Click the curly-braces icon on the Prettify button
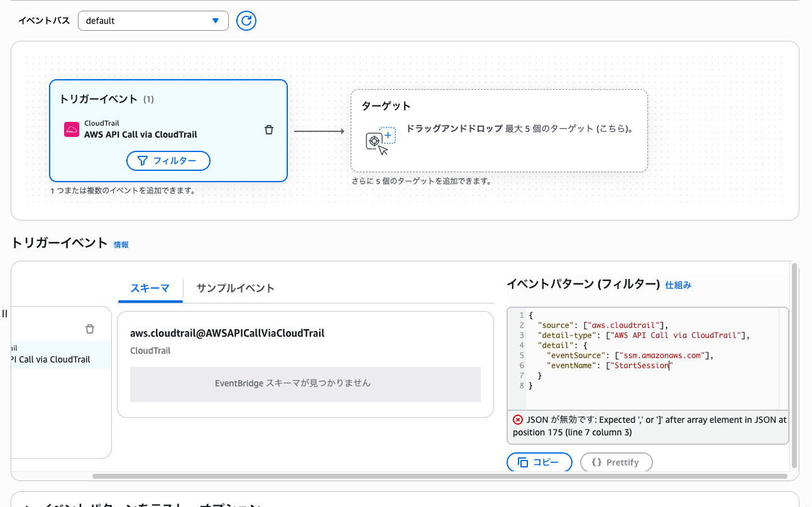This screenshot has width=812, height=507. click(598, 462)
